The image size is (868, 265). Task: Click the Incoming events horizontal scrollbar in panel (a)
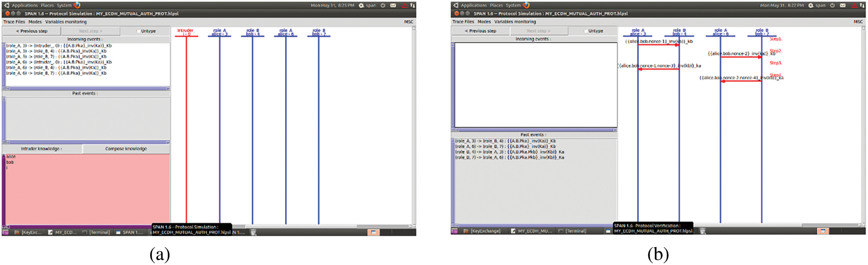(87, 88)
